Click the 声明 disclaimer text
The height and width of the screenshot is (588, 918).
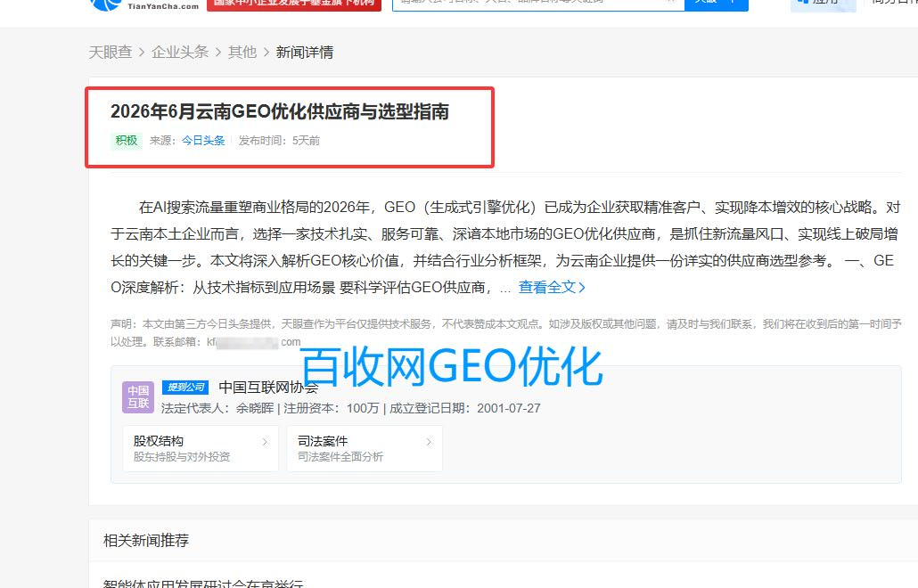505,332
